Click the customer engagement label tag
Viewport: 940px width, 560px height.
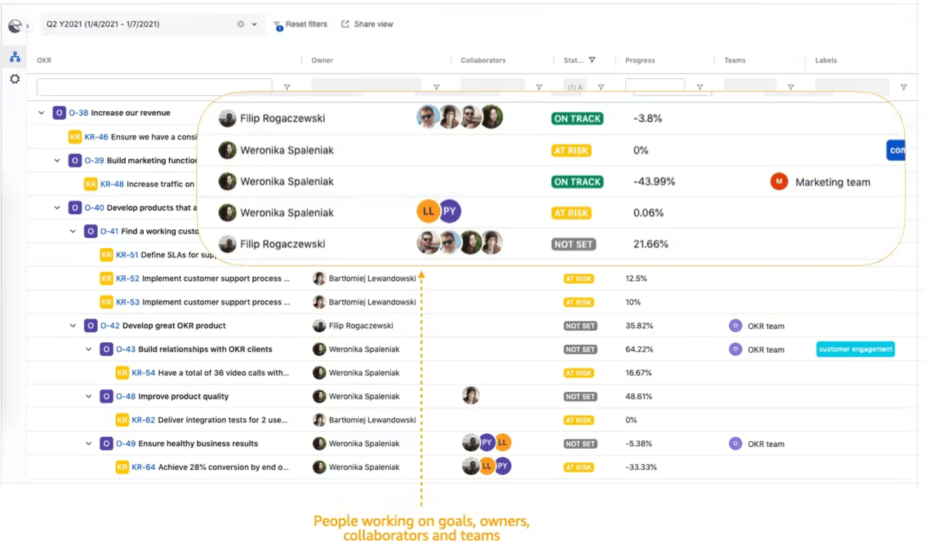pyautogui.click(x=855, y=349)
